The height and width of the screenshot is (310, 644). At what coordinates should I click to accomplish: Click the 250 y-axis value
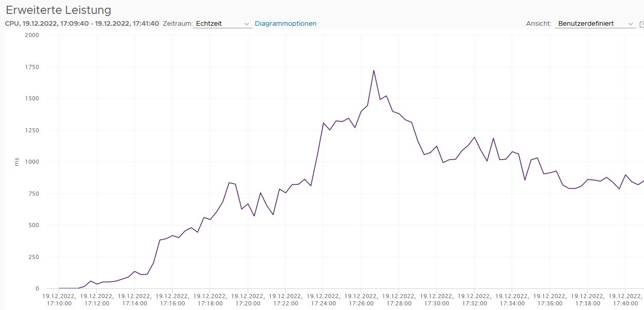[33, 257]
